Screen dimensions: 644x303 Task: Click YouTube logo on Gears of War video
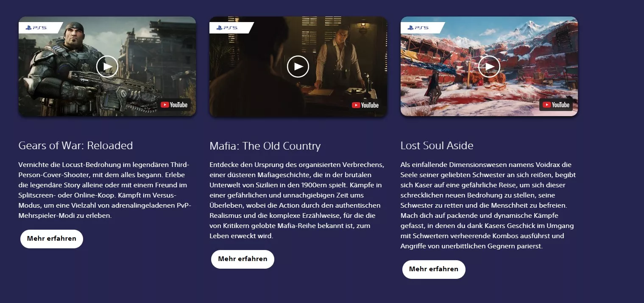175,105
